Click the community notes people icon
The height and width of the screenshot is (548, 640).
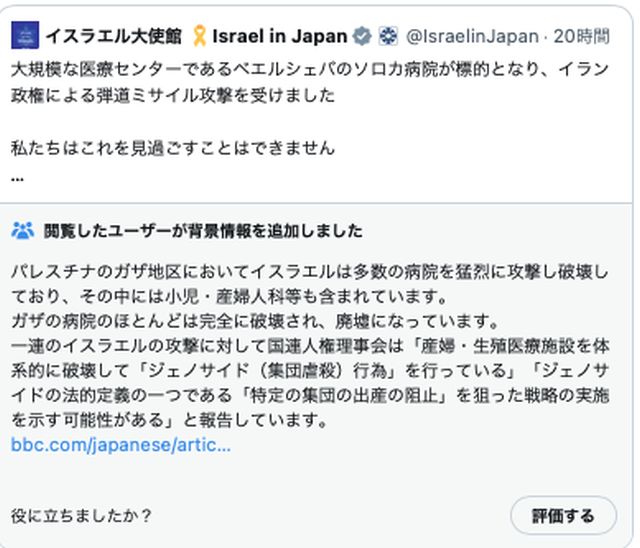click(x=23, y=231)
